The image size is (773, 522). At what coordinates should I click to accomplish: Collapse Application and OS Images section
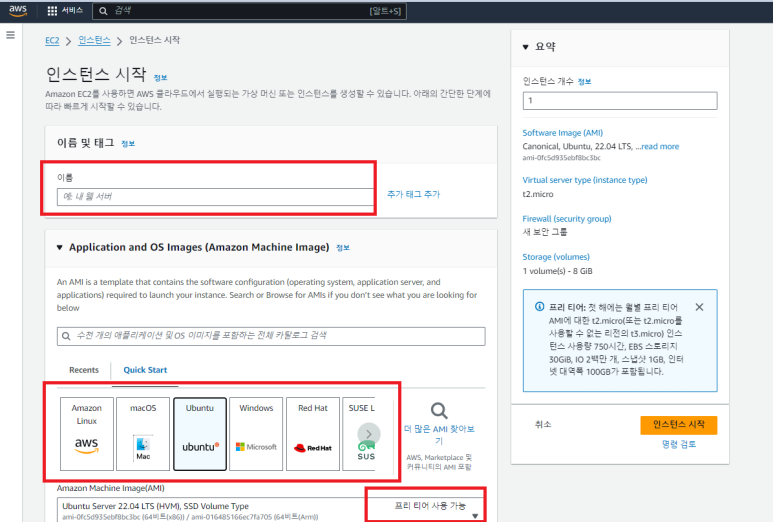60,247
